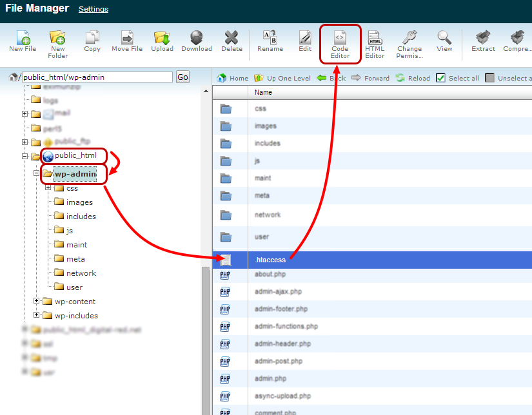The height and width of the screenshot is (415, 532).
Task: Select admin.php in file list
Action: click(x=270, y=379)
